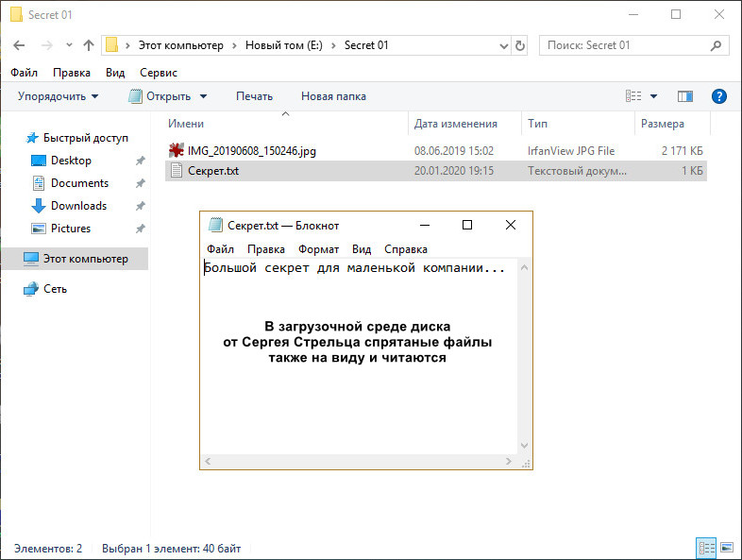Open Notepad's 'Вид' menu
This screenshot has height=560, width=742.
coord(362,249)
